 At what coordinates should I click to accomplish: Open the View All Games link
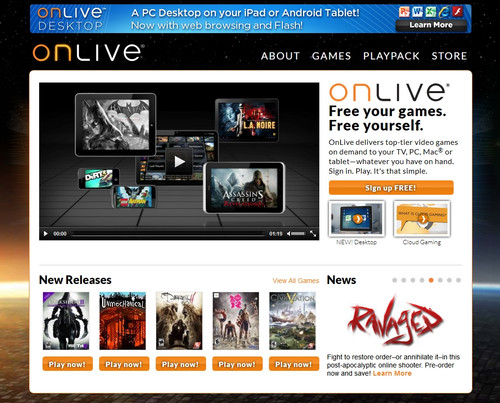tap(296, 281)
